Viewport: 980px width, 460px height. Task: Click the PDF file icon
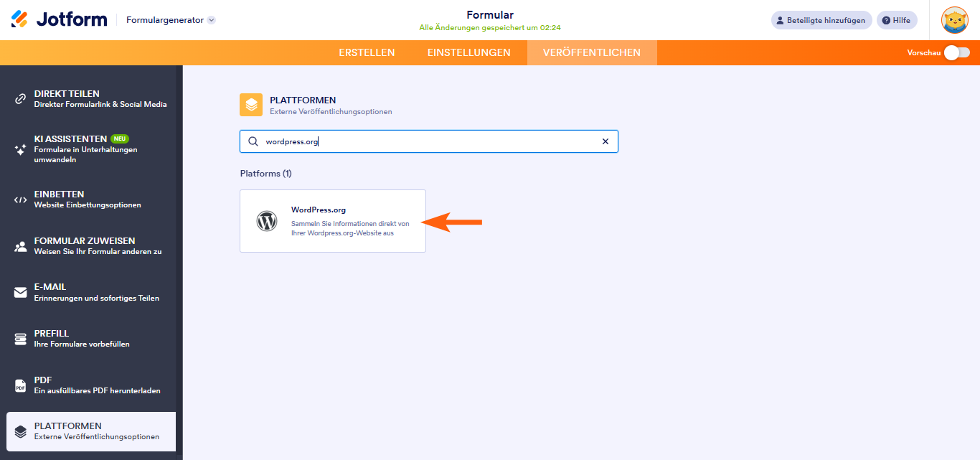21,385
